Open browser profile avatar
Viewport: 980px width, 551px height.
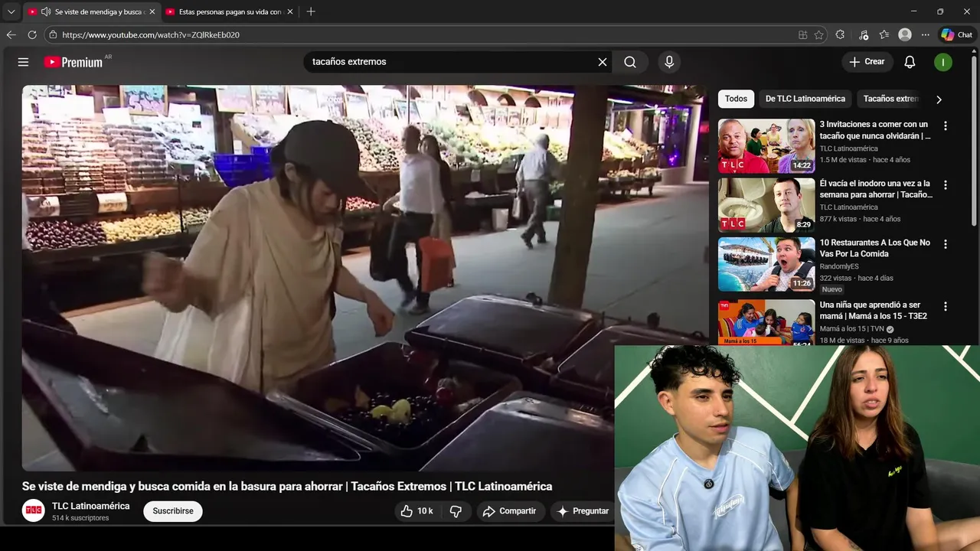(x=905, y=34)
